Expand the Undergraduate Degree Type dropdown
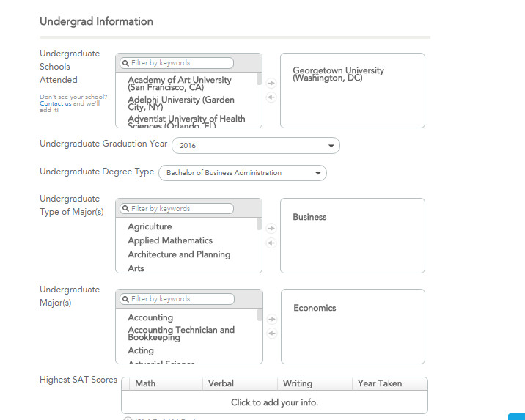The width and height of the screenshot is (525, 420). [x=242, y=173]
